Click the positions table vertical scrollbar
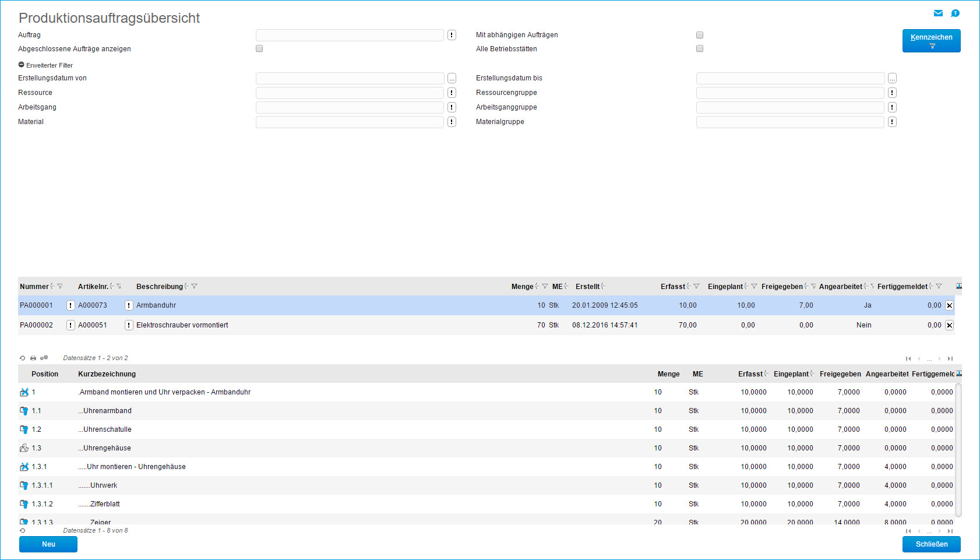 958,450
